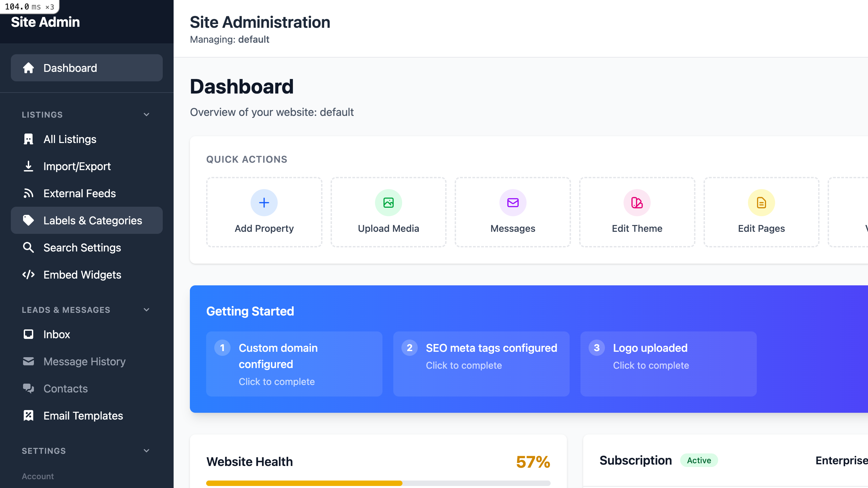Select the External Feeds RSS icon
868x488 pixels.
(x=28, y=193)
